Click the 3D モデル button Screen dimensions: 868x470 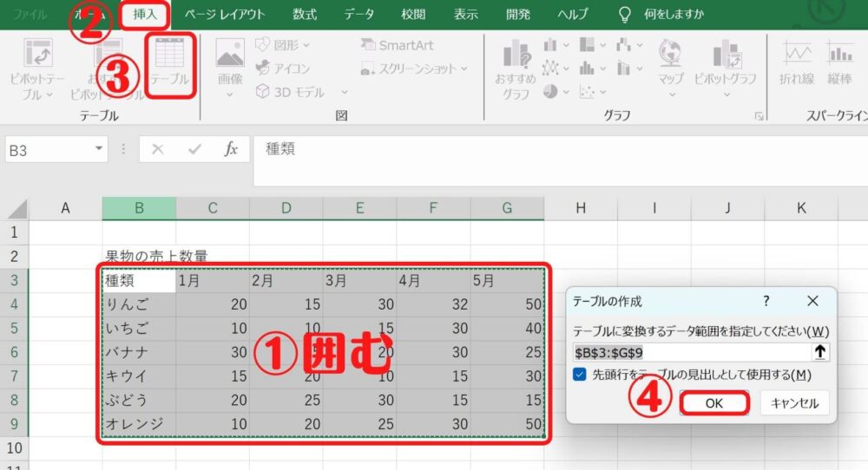(291, 92)
